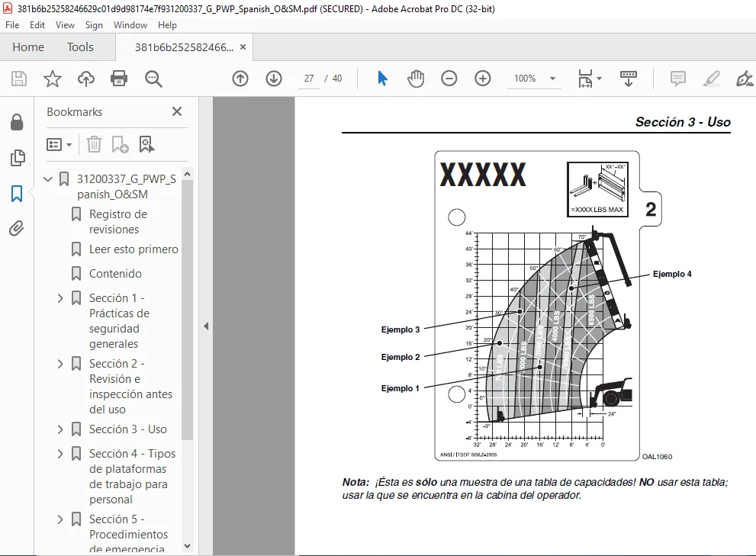Screen dimensions: 756x556
Task: Open the sign document pen tool
Action: tap(745, 78)
